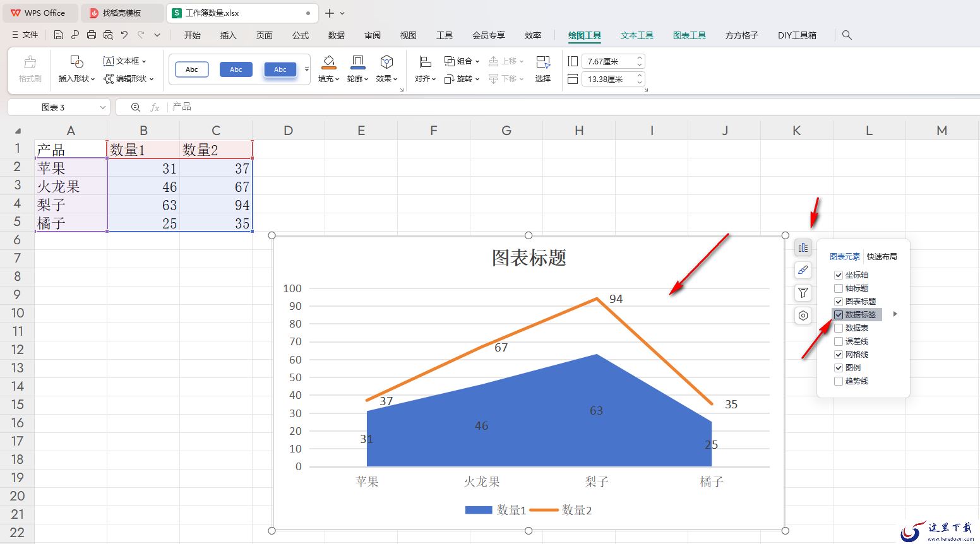The image size is (980, 544).
Task: Toggle the 图例 (Legend) checkbox
Action: 839,368
